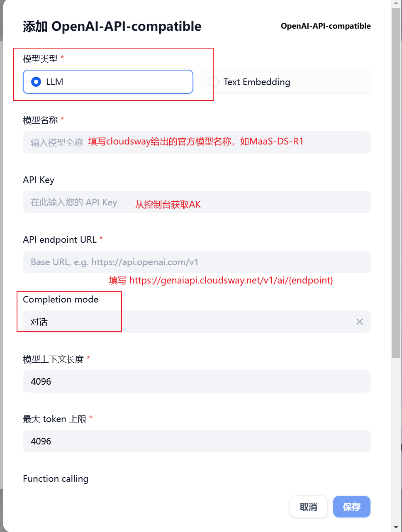
Task: Open the Completion mode dropdown showing 对话
Action: point(197,322)
